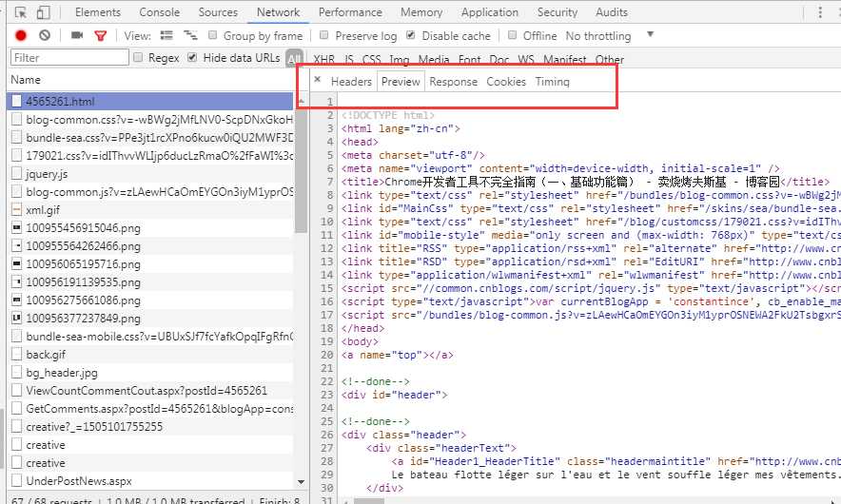
Task: Uncheck Disable cache checkbox
Action: click(410, 35)
